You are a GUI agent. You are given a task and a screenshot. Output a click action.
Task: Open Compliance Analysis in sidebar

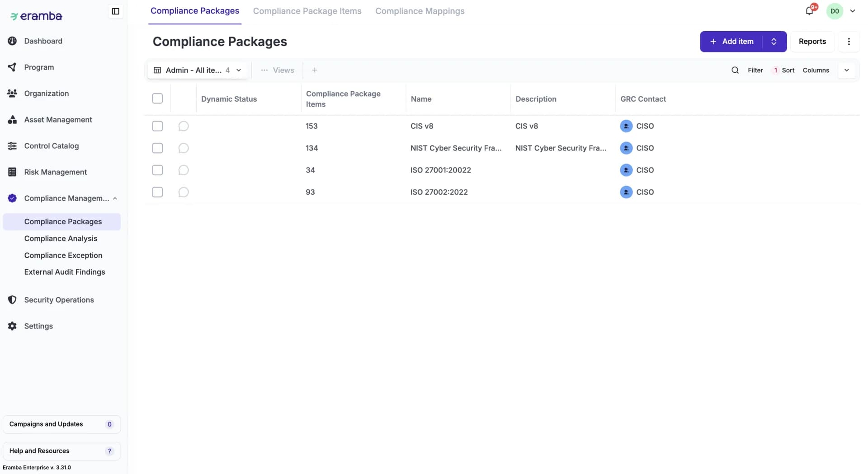(x=61, y=239)
